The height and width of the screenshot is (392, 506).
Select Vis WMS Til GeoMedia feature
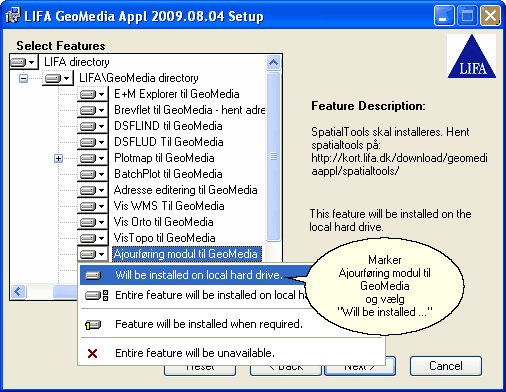(x=169, y=206)
